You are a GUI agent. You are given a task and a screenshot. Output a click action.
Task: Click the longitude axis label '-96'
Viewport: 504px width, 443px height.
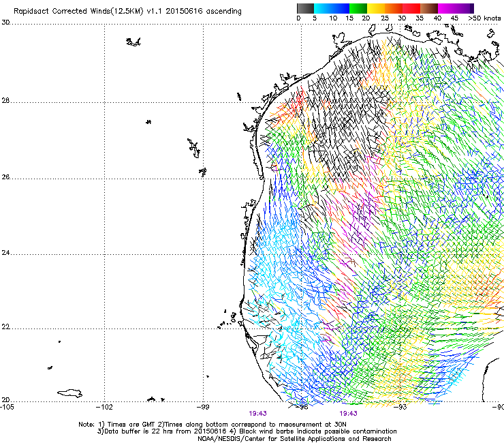click(x=302, y=407)
